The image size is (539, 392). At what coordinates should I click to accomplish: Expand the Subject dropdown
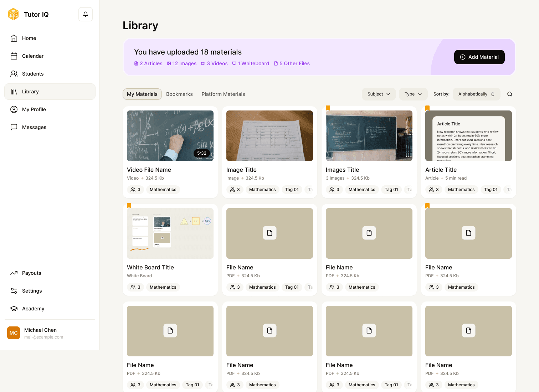coord(379,94)
